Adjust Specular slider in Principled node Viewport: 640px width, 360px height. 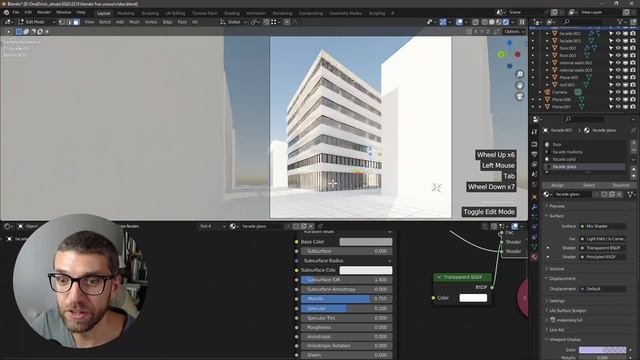tap(347, 309)
